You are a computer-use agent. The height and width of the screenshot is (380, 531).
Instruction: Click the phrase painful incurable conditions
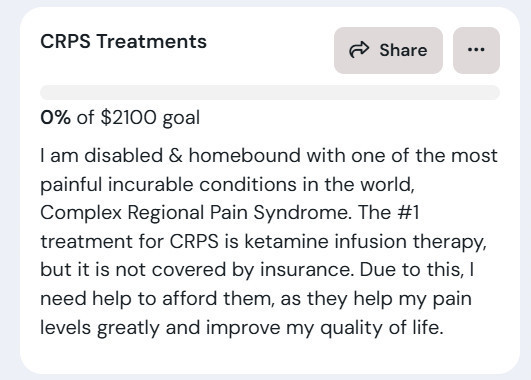point(169,185)
